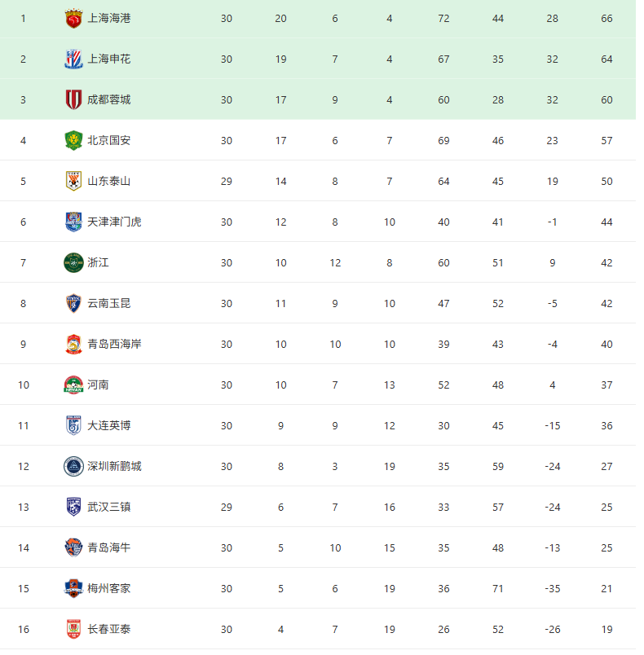Click 梅州客家's goal difference -35
This screenshot has width=644, height=655.
(x=553, y=588)
